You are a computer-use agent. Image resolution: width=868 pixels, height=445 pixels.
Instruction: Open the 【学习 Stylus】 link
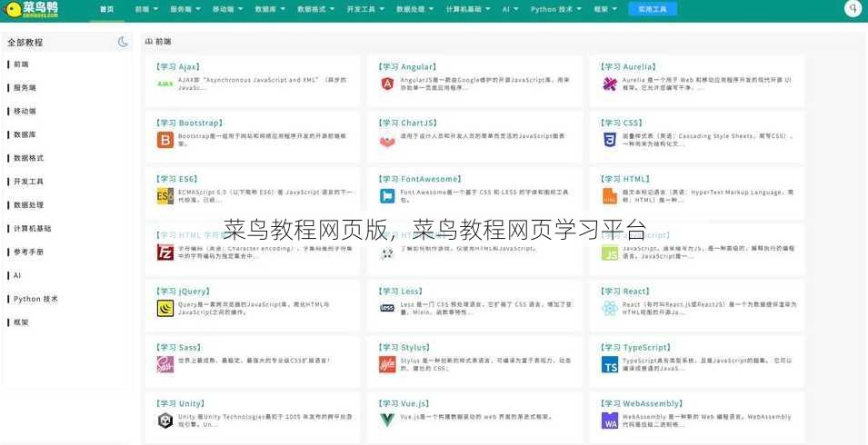pyautogui.click(x=404, y=347)
